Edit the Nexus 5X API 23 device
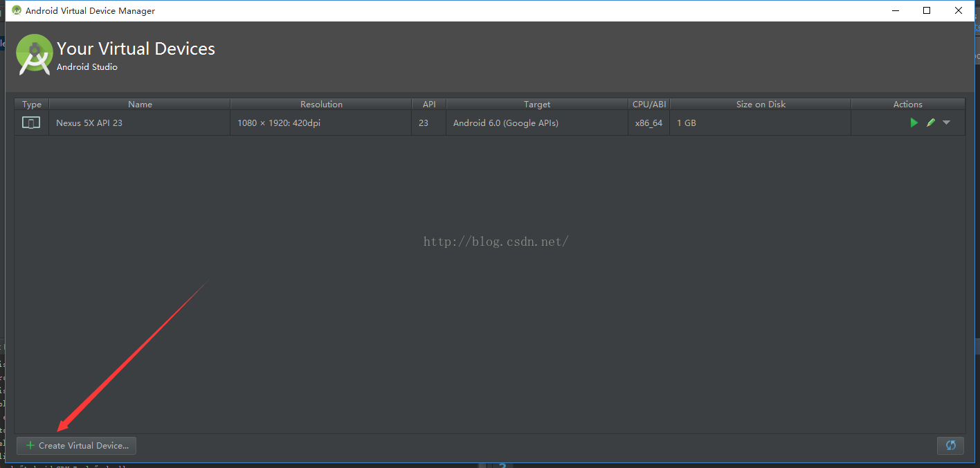The width and height of the screenshot is (980, 468). (x=931, y=123)
